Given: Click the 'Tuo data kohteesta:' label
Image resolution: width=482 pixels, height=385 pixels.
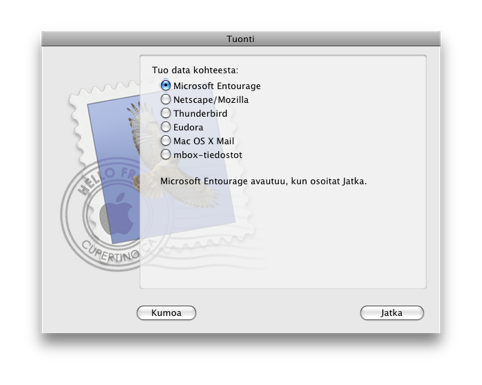Looking at the screenshot, I should 195,70.
